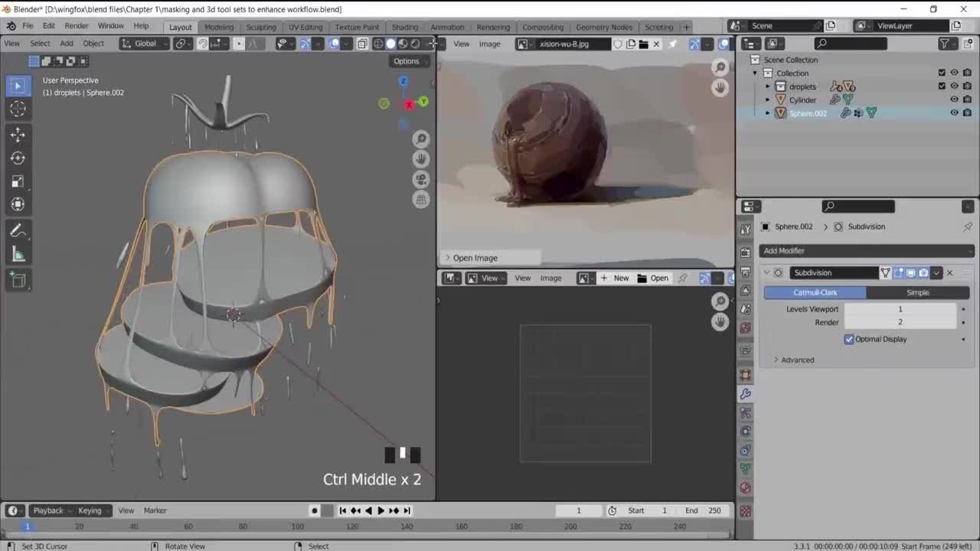Open the Render properties tab
980x551 pixels.
click(x=746, y=253)
